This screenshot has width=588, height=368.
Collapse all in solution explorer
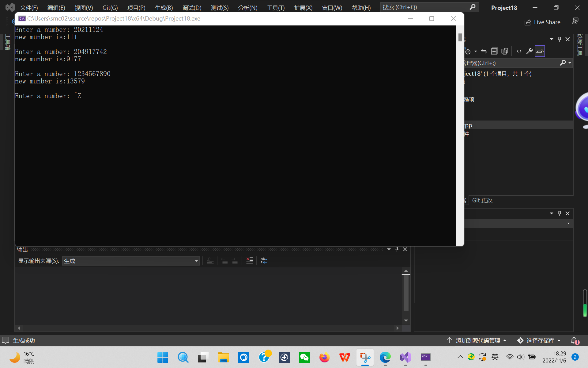tap(494, 51)
